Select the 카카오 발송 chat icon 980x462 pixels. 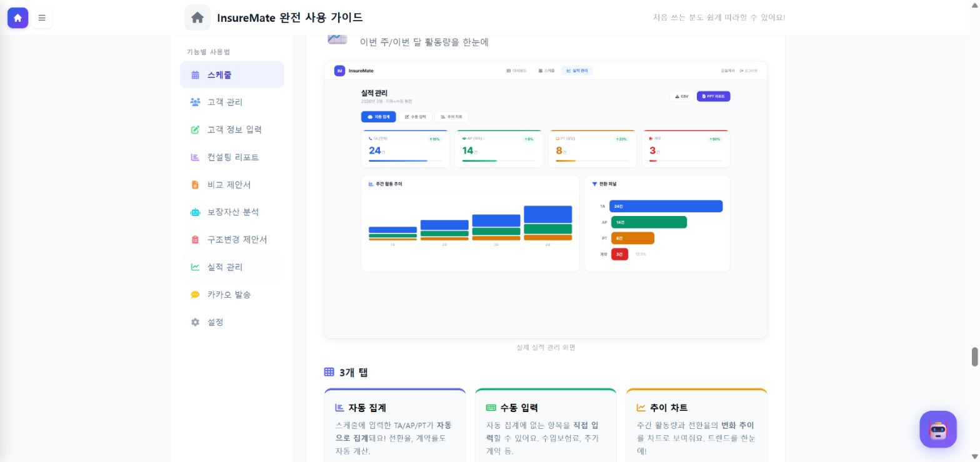tap(196, 294)
